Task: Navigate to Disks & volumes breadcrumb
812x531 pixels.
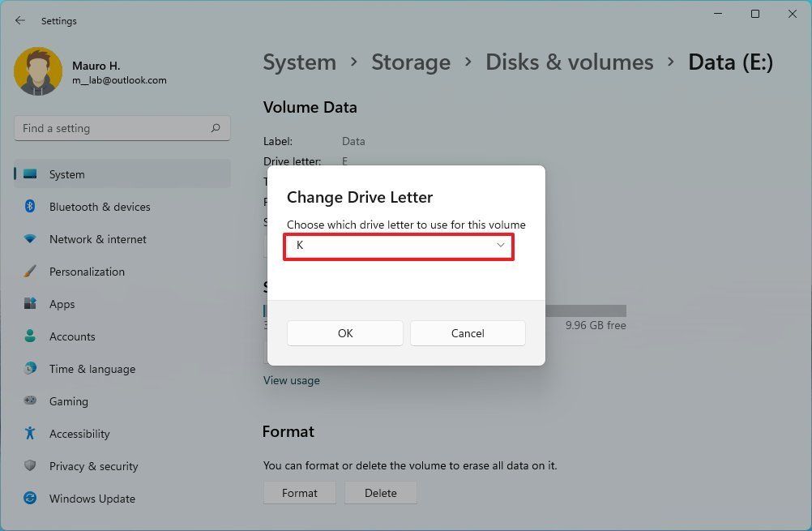Action: click(569, 62)
